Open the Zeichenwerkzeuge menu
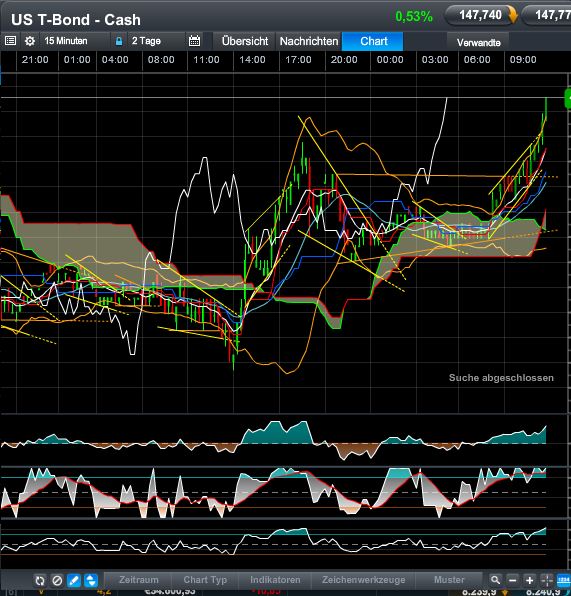The width and height of the screenshot is (571, 596). tap(363, 580)
